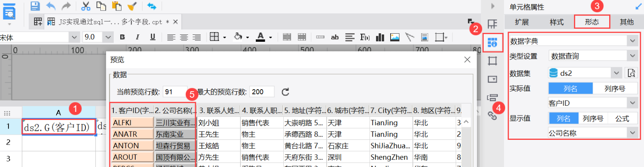
Task: Select 列序号 for 显示值
Action: [x=593, y=118]
